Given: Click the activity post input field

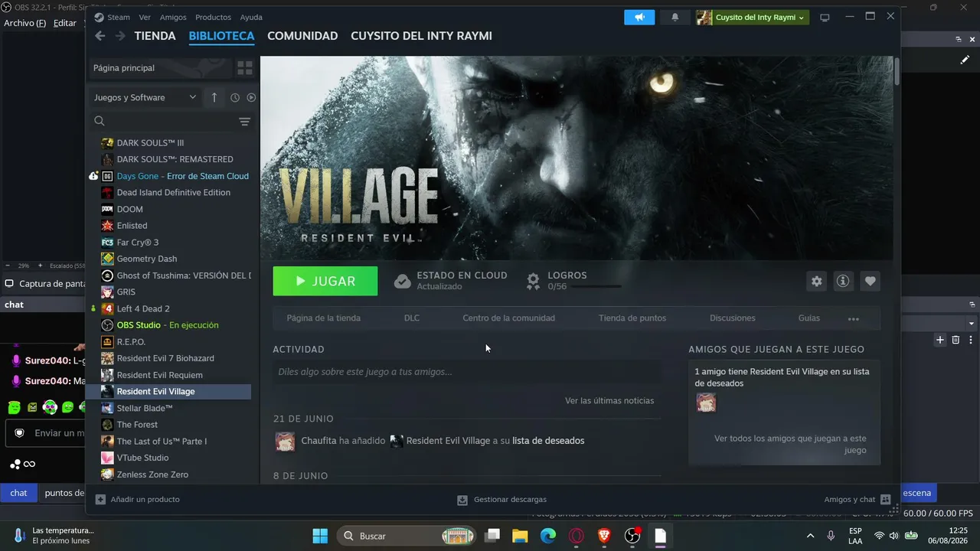Looking at the screenshot, I should 467,372.
